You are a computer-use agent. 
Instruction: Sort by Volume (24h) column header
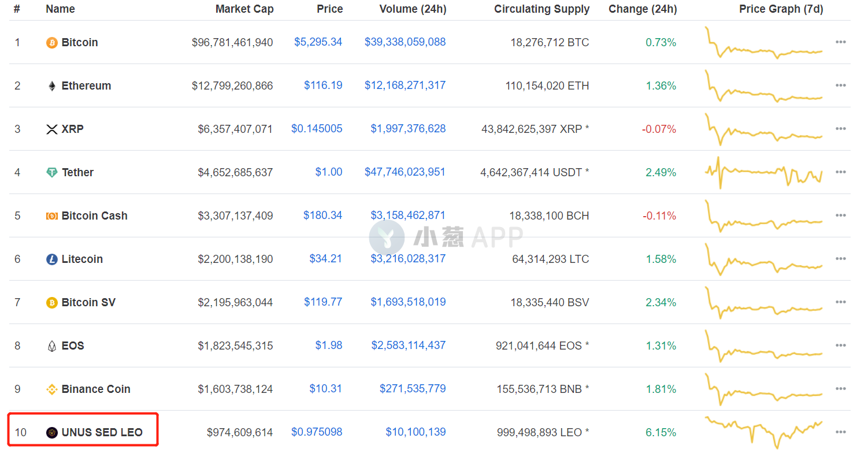coord(413,9)
